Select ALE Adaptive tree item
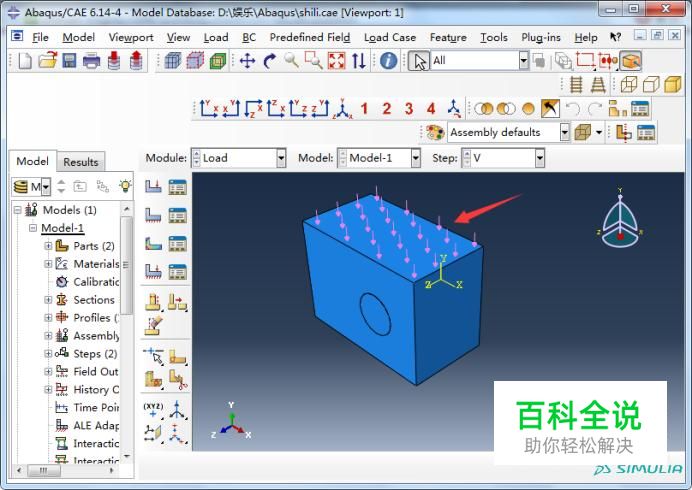 coord(96,426)
